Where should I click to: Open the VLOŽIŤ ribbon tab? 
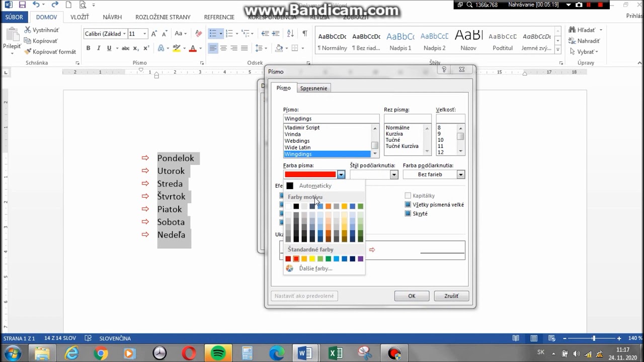[79, 17]
